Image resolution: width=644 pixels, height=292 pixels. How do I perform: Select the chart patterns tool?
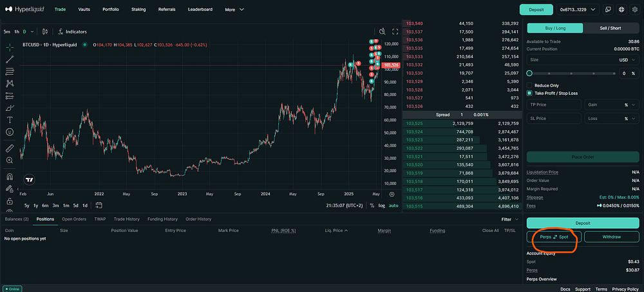click(x=10, y=84)
